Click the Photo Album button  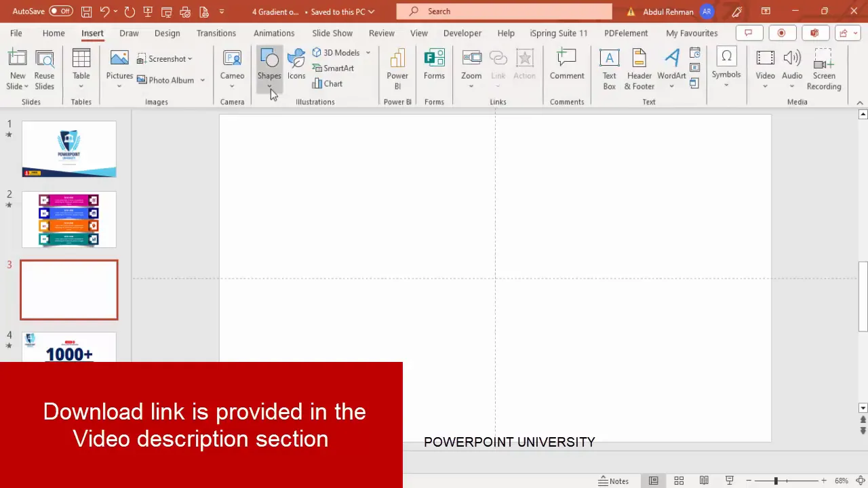[x=166, y=80]
